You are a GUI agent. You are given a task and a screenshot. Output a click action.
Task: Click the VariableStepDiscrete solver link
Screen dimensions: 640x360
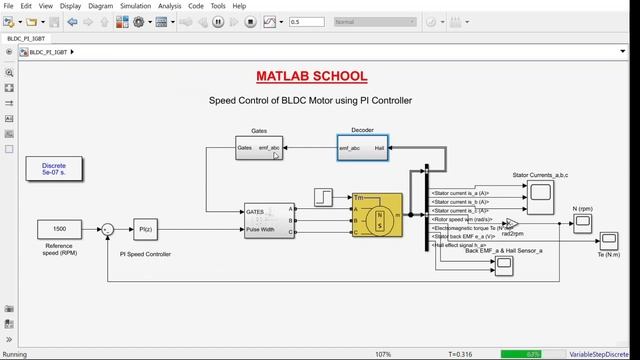click(x=599, y=354)
